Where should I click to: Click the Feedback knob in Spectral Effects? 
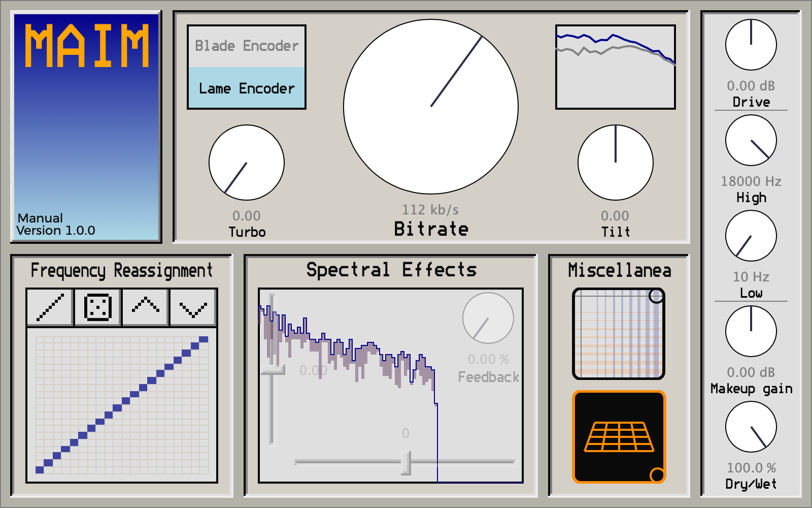488,318
